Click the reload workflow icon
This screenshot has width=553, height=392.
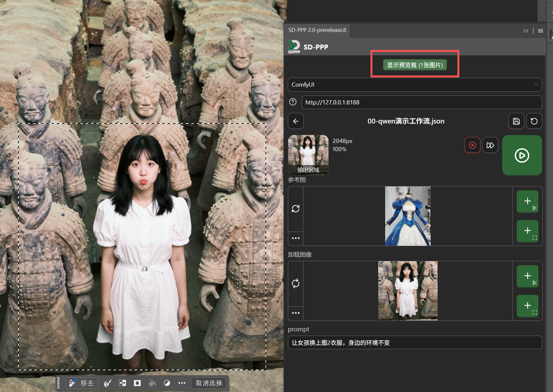click(x=534, y=121)
